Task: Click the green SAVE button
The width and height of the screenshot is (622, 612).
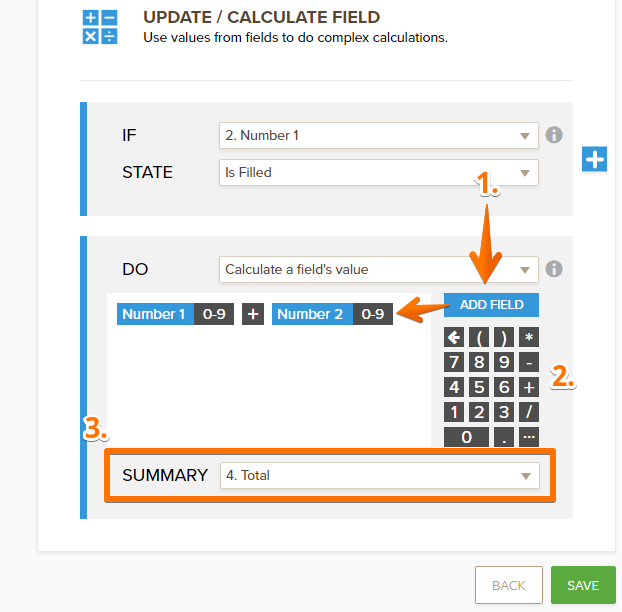Action: tap(583, 585)
